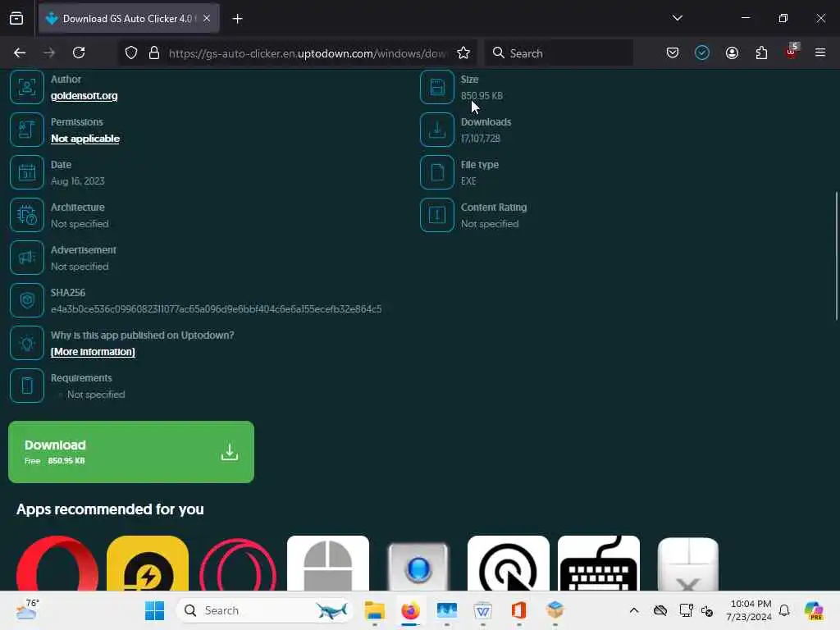Image resolution: width=840 pixels, height=630 pixels.
Task: Open the Firefox hamburger menu
Action: coord(820,52)
